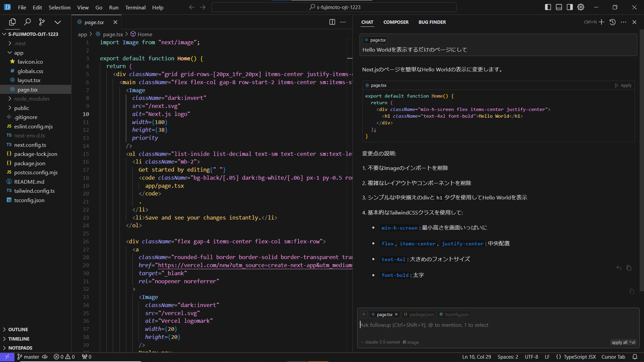Click the split editor right icon

tap(332, 22)
